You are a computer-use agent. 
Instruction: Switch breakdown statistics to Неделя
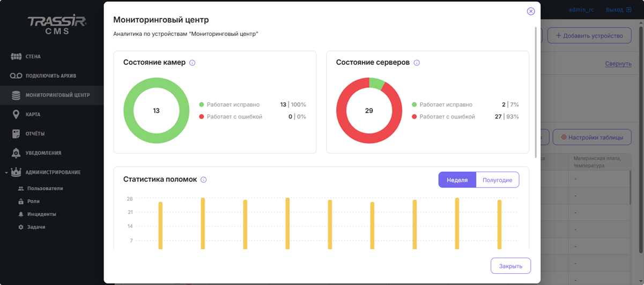(457, 180)
